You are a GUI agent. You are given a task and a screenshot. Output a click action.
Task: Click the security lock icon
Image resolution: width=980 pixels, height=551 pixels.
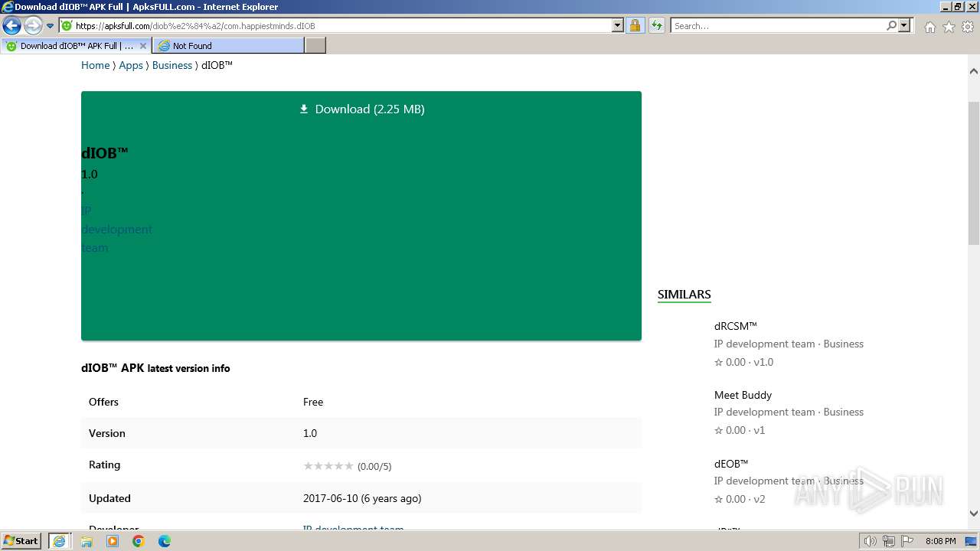tap(635, 26)
